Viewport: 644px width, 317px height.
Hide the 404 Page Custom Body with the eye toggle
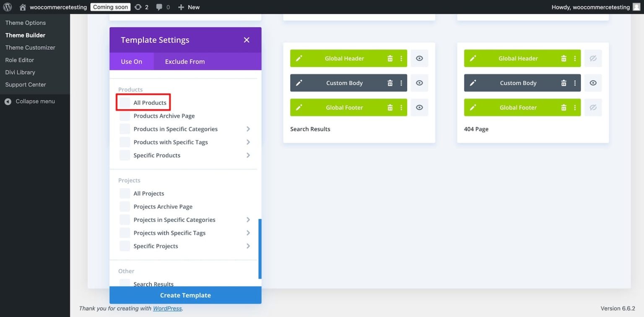593,83
